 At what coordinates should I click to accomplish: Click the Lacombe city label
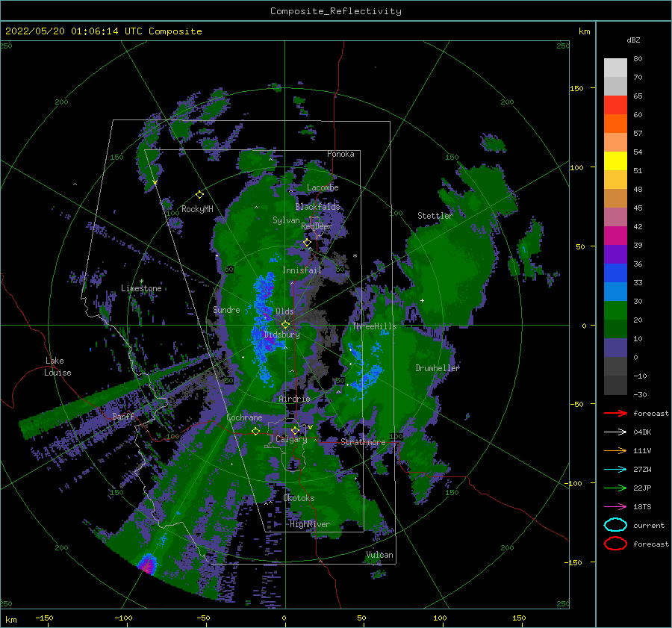(x=323, y=187)
